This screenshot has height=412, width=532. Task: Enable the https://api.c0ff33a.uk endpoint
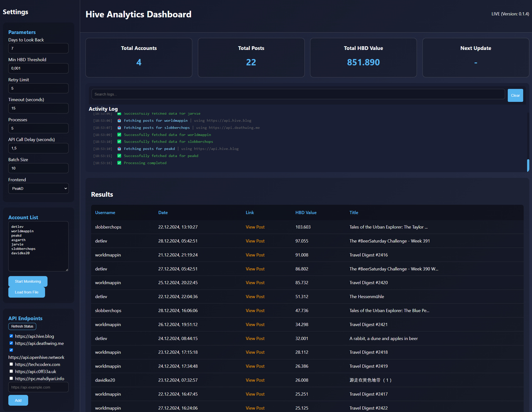pyautogui.click(x=11, y=371)
